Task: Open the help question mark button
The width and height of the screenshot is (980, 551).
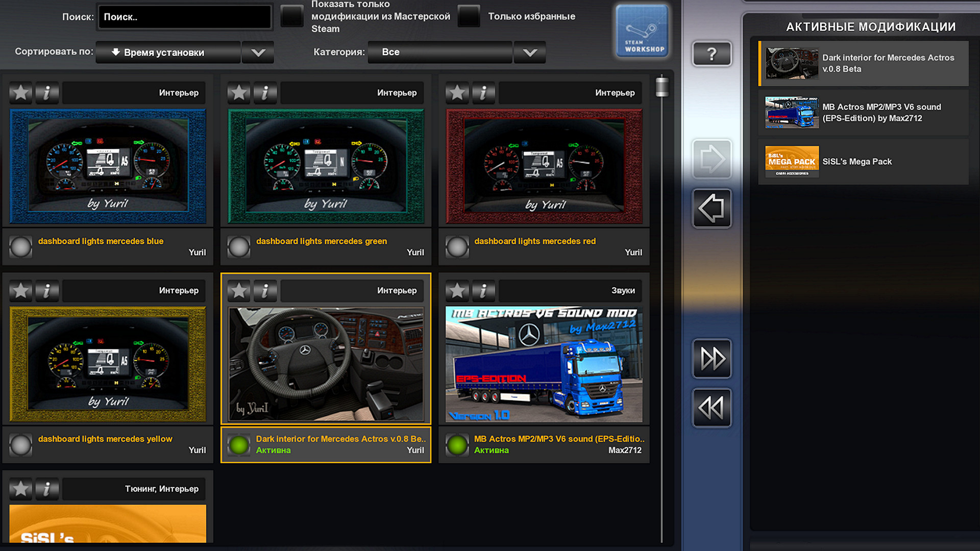Action: click(x=712, y=54)
